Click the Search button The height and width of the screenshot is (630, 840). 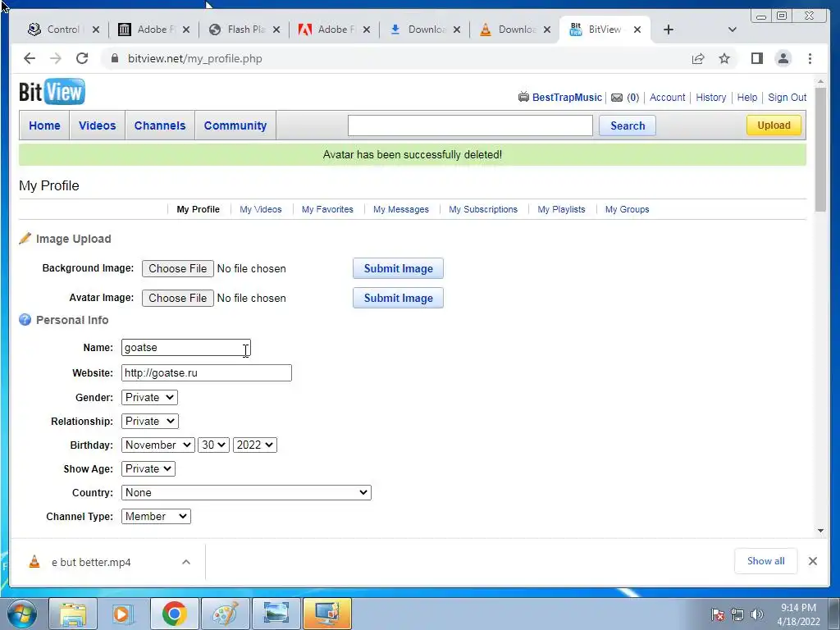(628, 126)
